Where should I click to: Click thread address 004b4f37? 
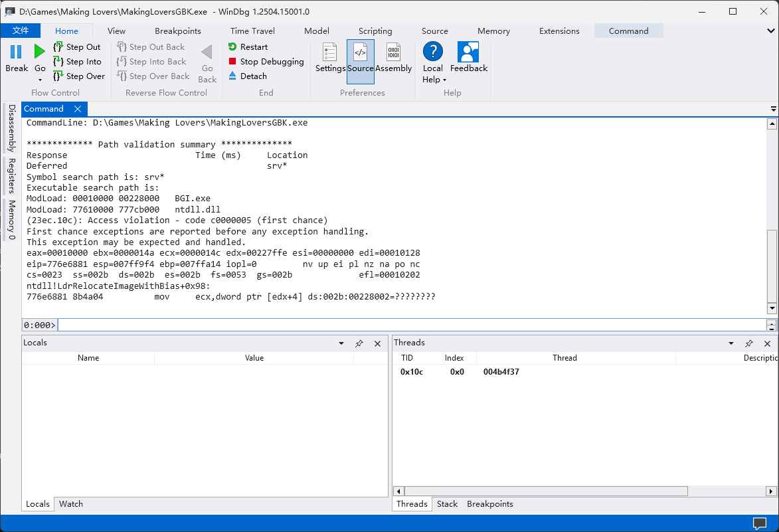click(x=501, y=371)
